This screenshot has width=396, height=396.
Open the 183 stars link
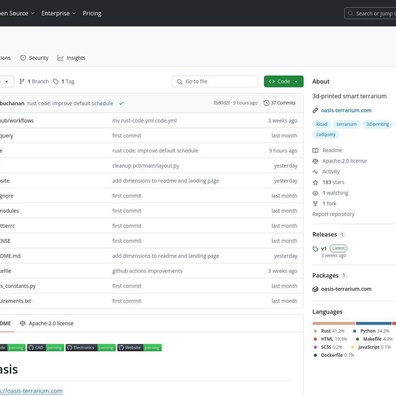(333, 182)
